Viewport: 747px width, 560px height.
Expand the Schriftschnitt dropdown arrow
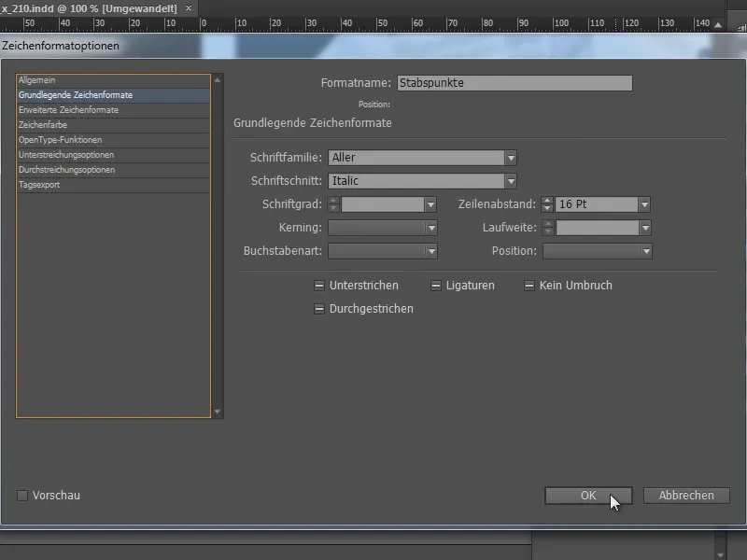tap(511, 181)
